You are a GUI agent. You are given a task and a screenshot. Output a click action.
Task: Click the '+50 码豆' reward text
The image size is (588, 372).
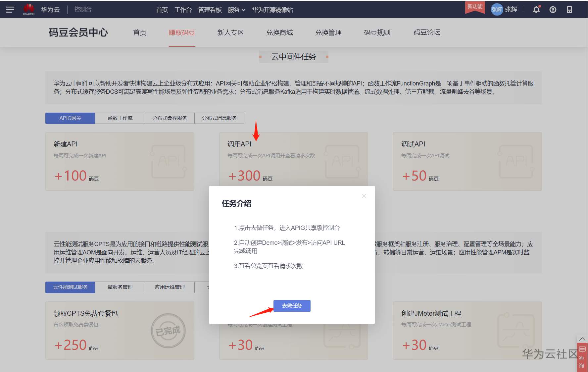[420, 176]
